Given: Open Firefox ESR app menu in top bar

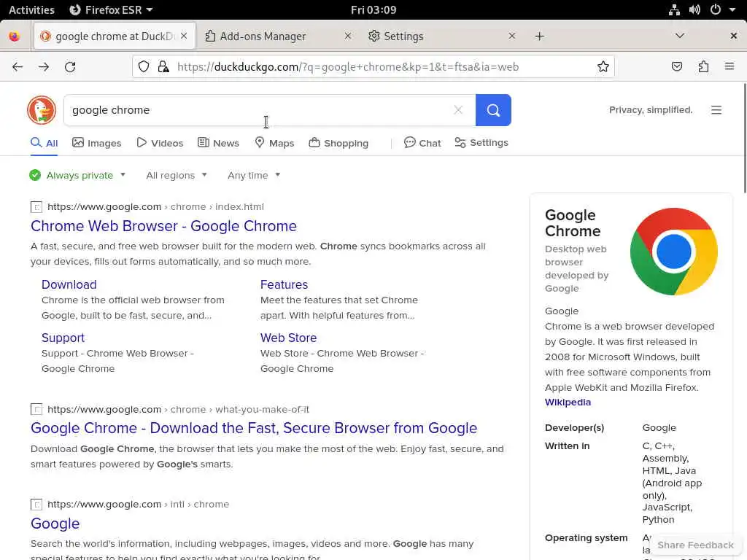Looking at the screenshot, I should 111,9.
